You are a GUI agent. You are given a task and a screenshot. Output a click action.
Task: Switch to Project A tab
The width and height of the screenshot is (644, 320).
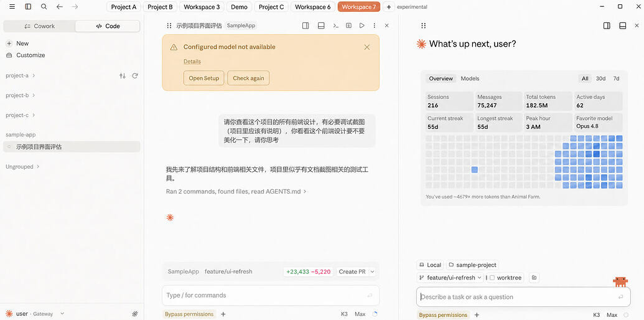[124, 7]
